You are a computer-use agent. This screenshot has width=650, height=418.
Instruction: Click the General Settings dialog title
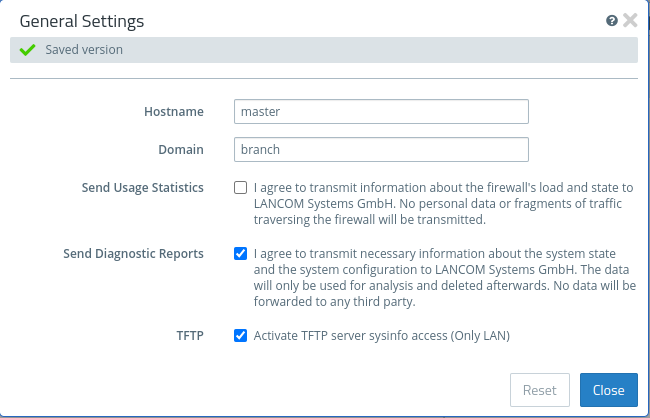pos(82,20)
